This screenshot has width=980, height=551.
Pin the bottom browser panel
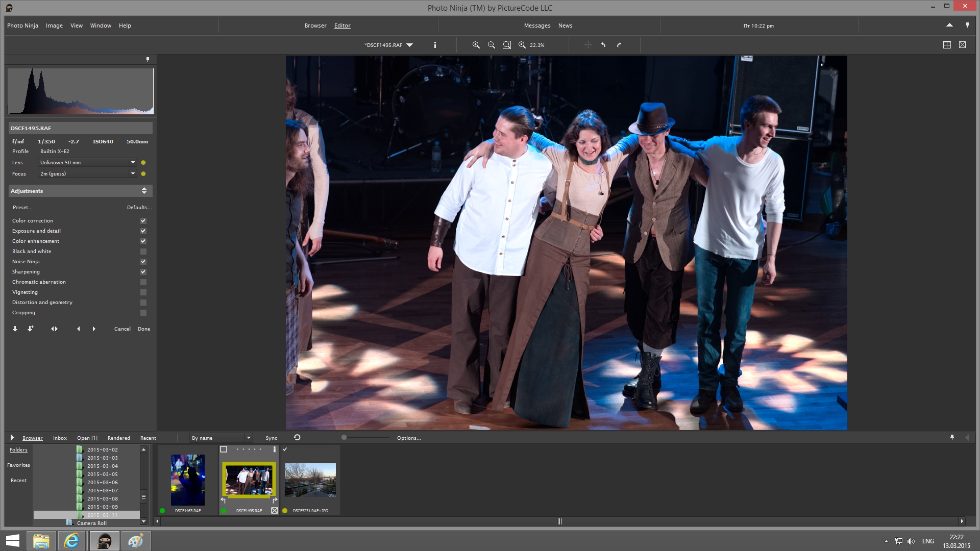[952, 437]
